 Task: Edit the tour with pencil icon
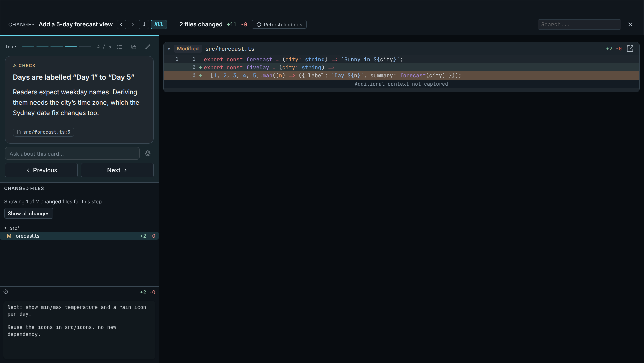(x=148, y=47)
